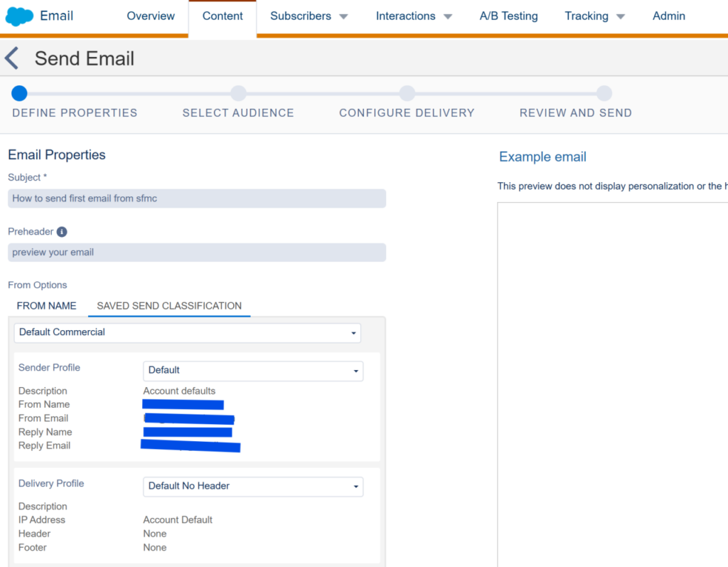Go back using the left chevron arrow
Image resolution: width=728 pixels, height=567 pixels.
(x=11, y=58)
